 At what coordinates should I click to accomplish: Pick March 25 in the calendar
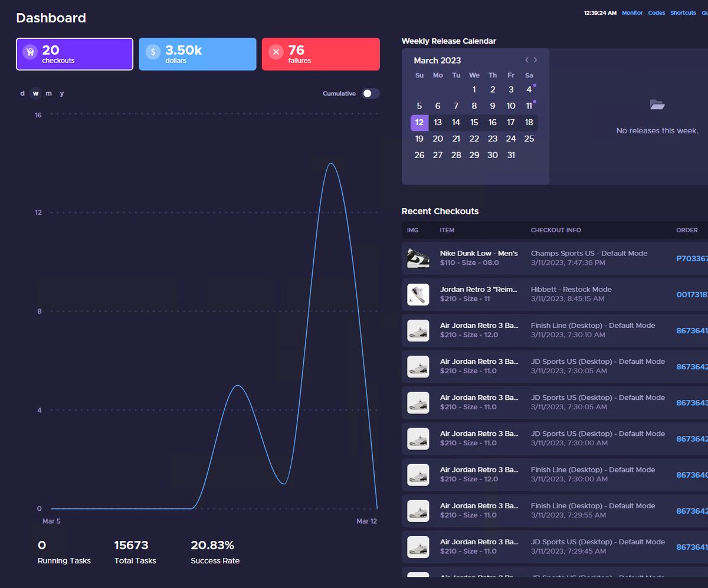[529, 139]
